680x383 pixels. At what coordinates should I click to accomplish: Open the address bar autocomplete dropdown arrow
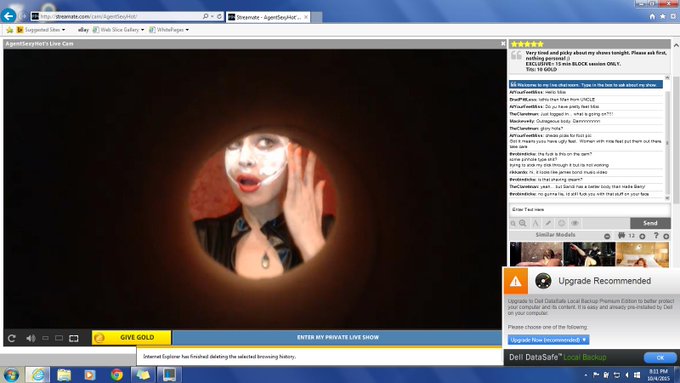tap(212, 16)
